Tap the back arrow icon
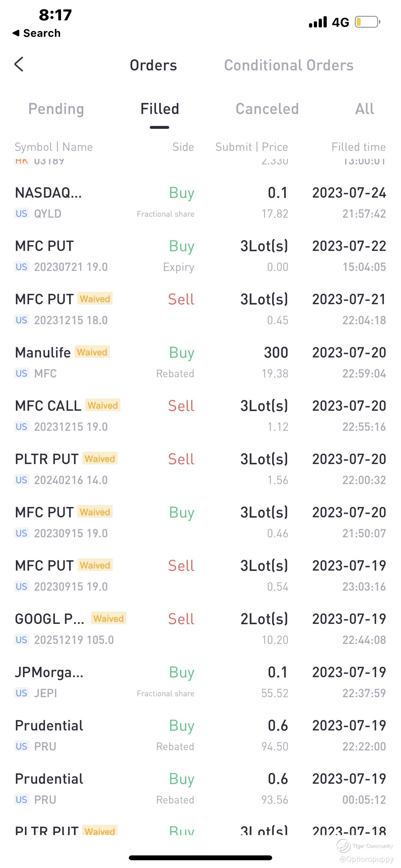The width and height of the screenshot is (401, 868). (x=19, y=64)
